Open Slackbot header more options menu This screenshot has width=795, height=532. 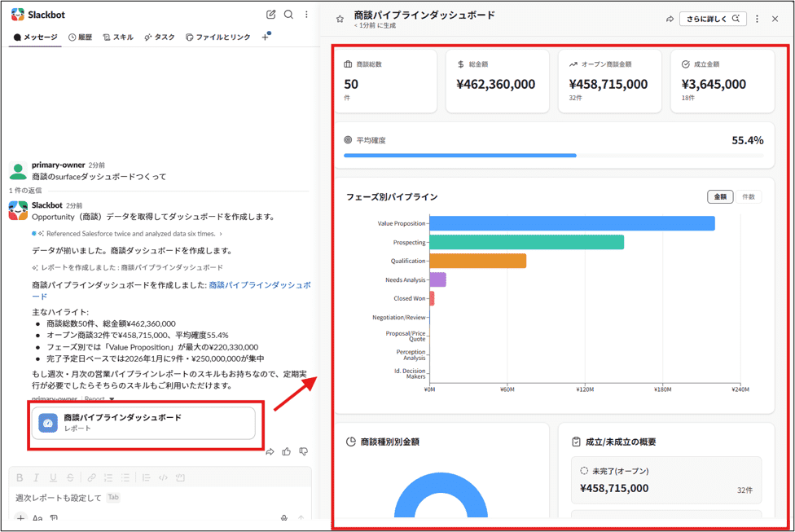click(306, 14)
